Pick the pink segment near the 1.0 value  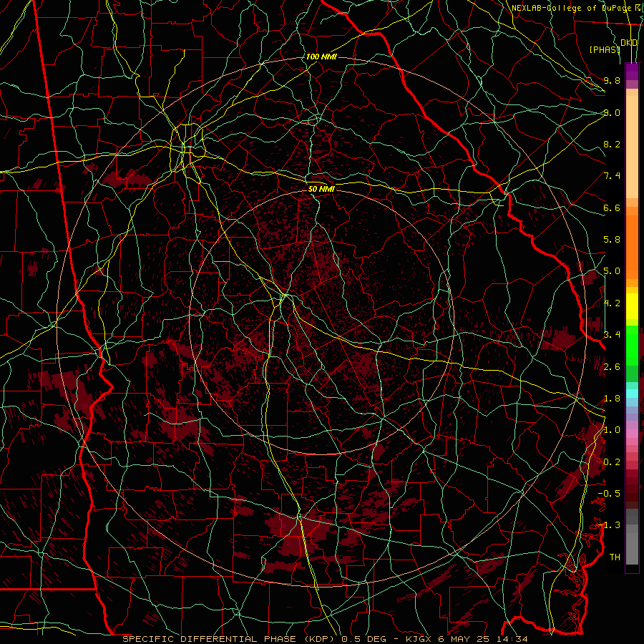[632, 434]
